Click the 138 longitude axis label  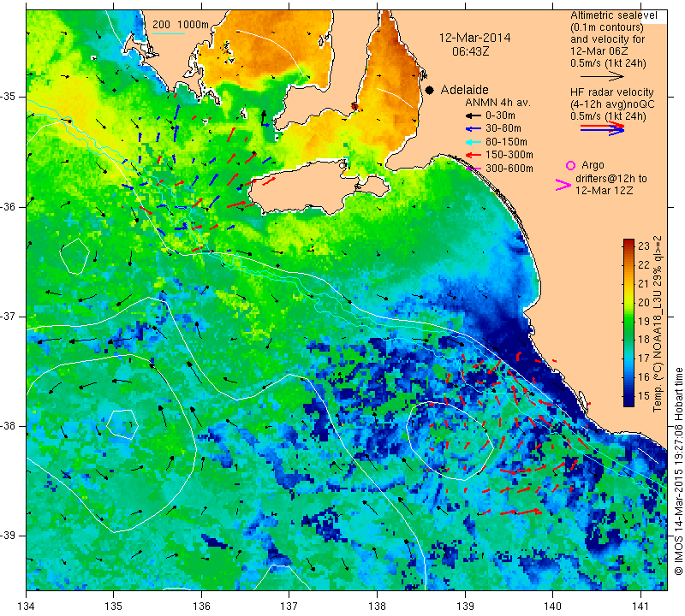(x=377, y=607)
